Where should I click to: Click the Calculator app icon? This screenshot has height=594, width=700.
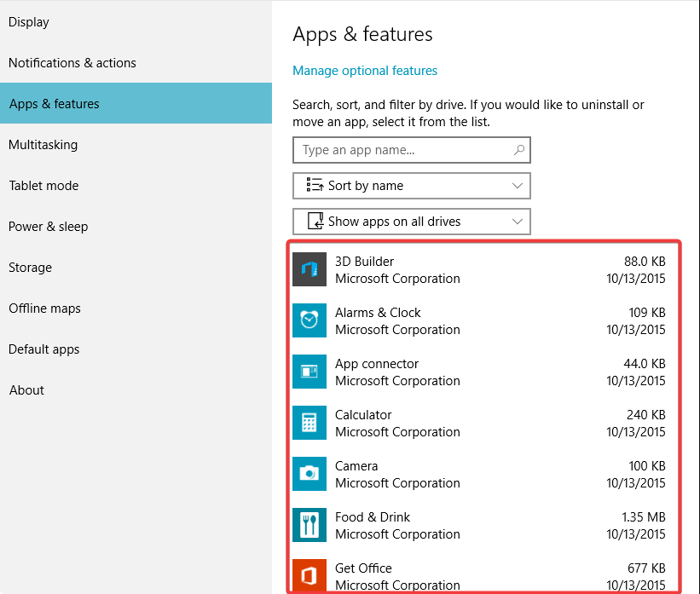[x=310, y=423]
